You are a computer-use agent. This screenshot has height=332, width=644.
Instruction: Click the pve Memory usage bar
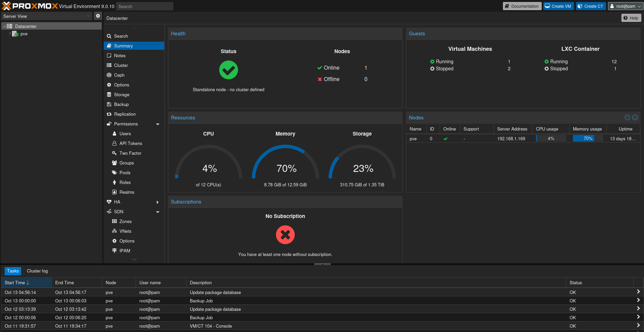[587, 139]
